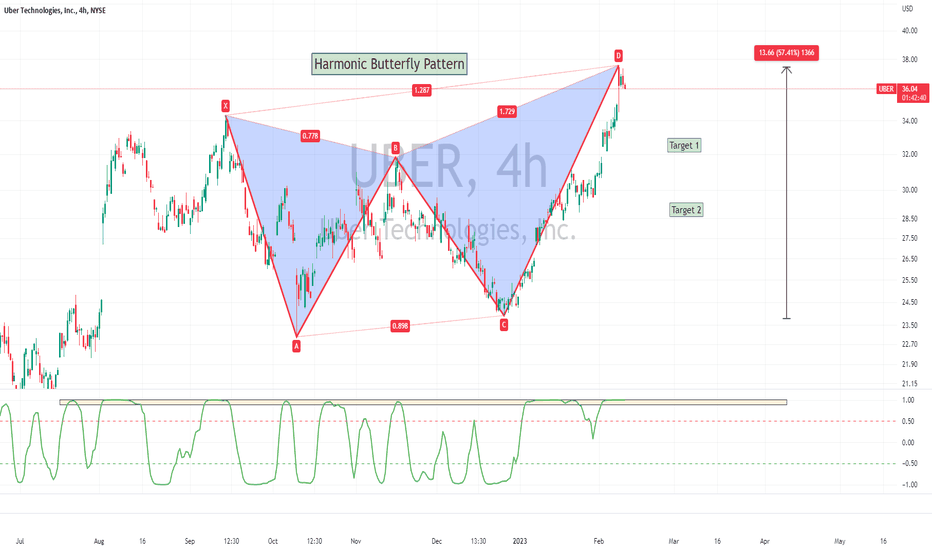
Task: Click the 01:42:40 bar countdown timer
Action: [x=914, y=98]
